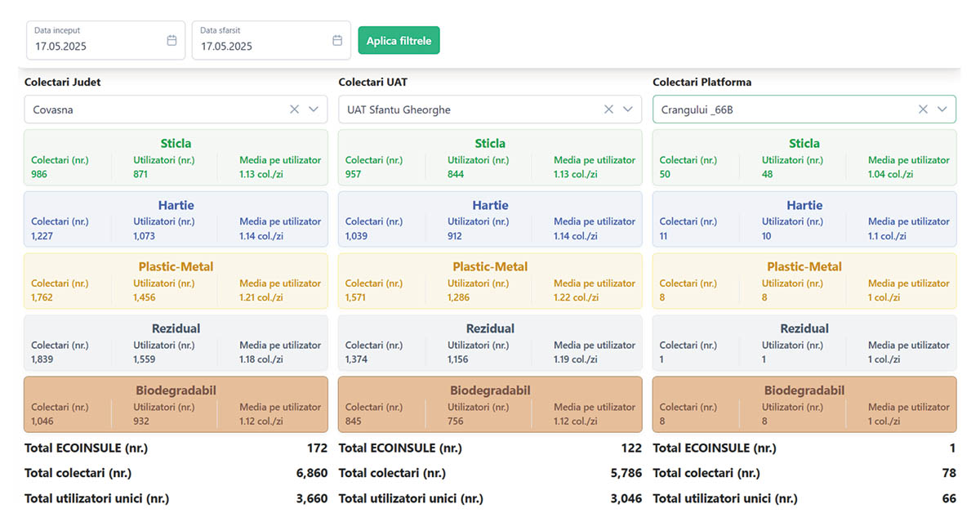Open calendar for Data inceput field
Image resolution: width=980 pixels, height=522 pixels.
[x=171, y=40]
